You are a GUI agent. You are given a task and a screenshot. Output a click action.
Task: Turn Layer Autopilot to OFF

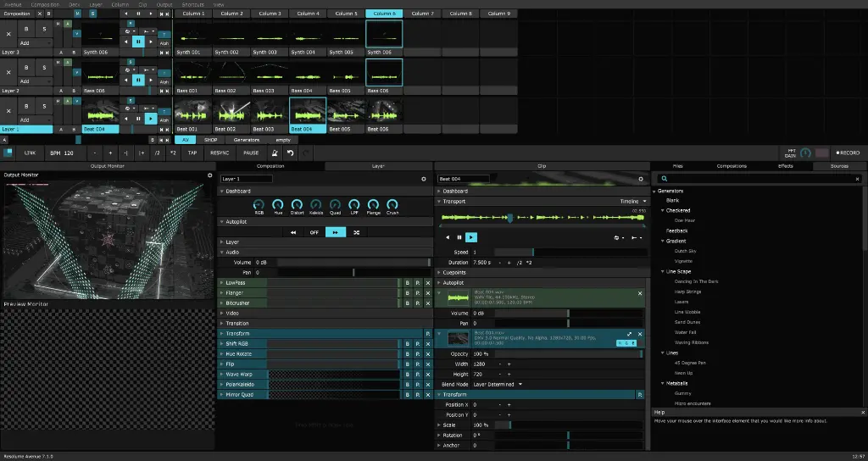pos(314,231)
